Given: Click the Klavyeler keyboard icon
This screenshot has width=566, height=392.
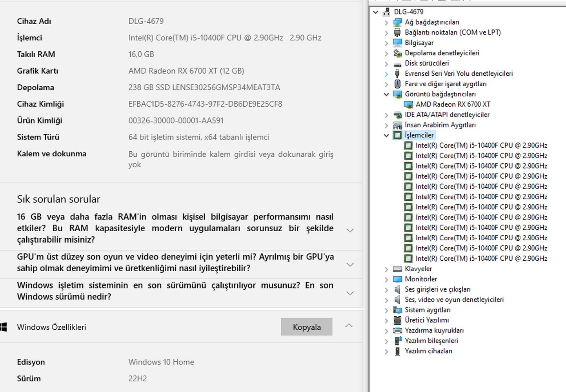Looking at the screenshot, I should tap(397, 269).
